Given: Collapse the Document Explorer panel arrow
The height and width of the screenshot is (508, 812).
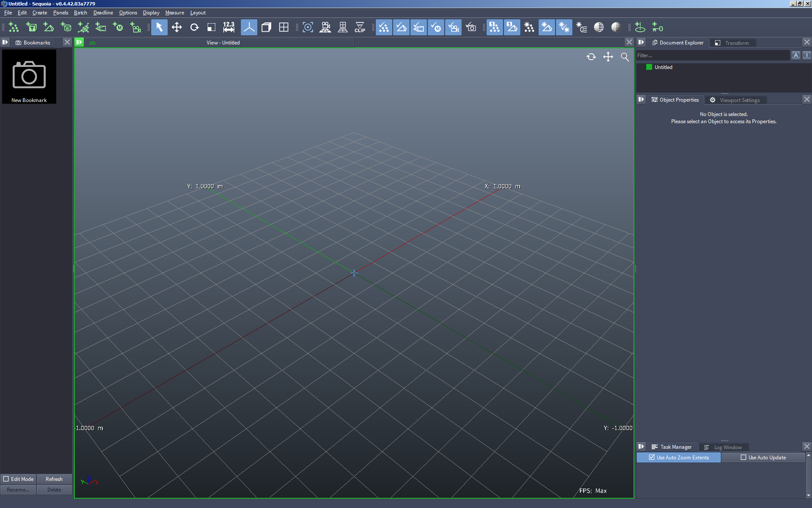Looking at the screenshot, I should pos(641,42).
